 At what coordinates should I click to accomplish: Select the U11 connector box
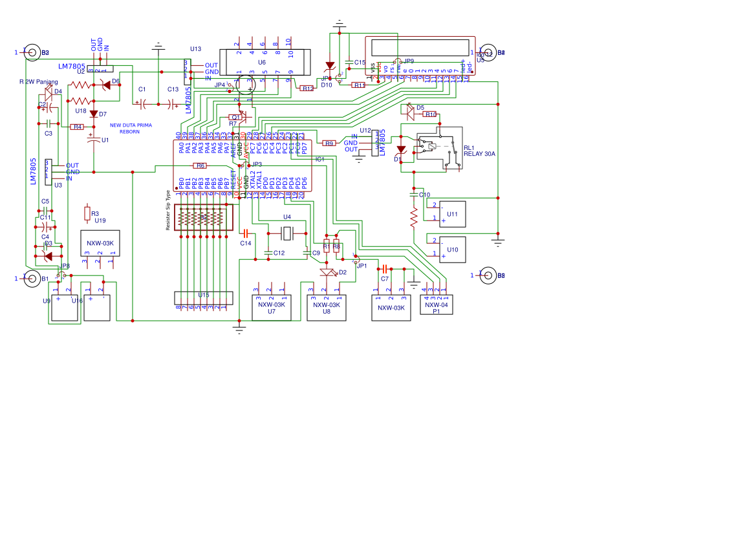coord(452,214)
